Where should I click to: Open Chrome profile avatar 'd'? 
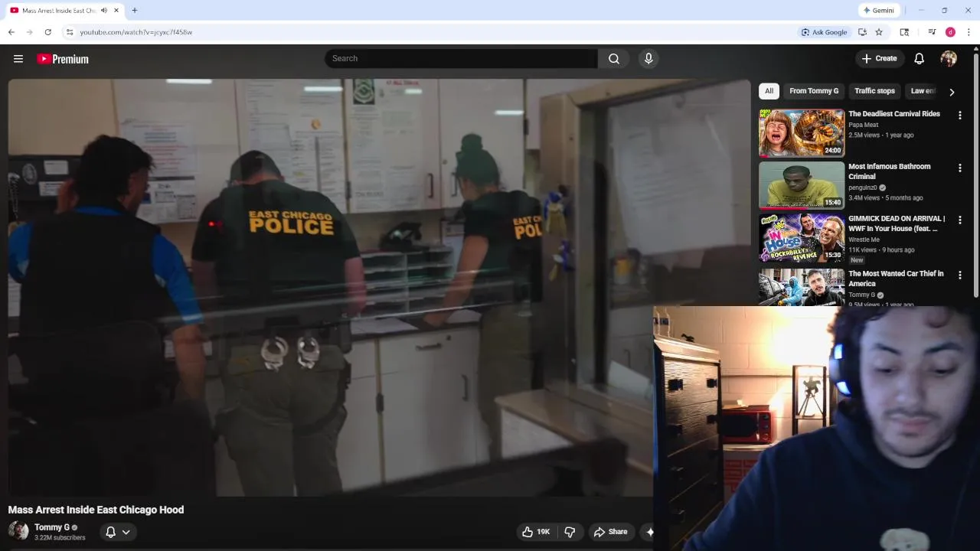(x=950, y=32)
